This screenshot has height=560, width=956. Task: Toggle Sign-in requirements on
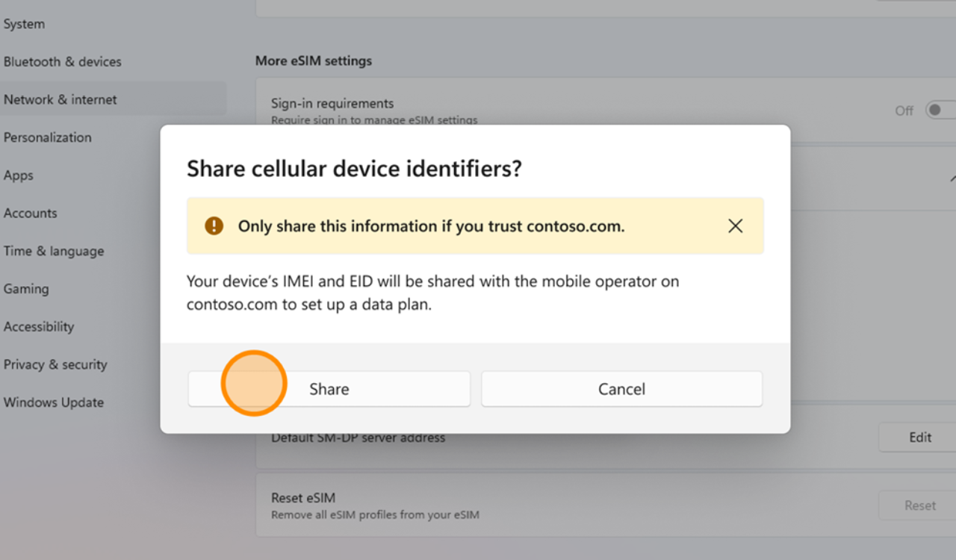tap(939, 109)
